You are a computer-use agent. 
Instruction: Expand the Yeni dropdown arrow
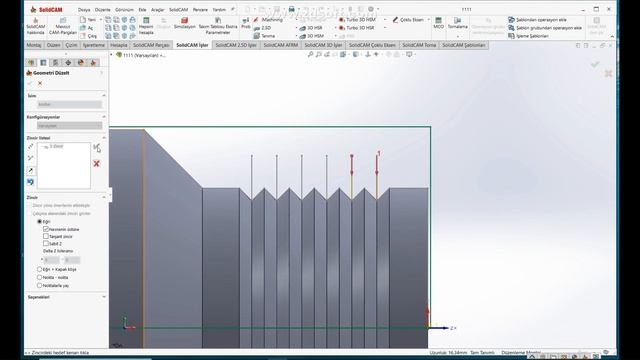(101, 20)
